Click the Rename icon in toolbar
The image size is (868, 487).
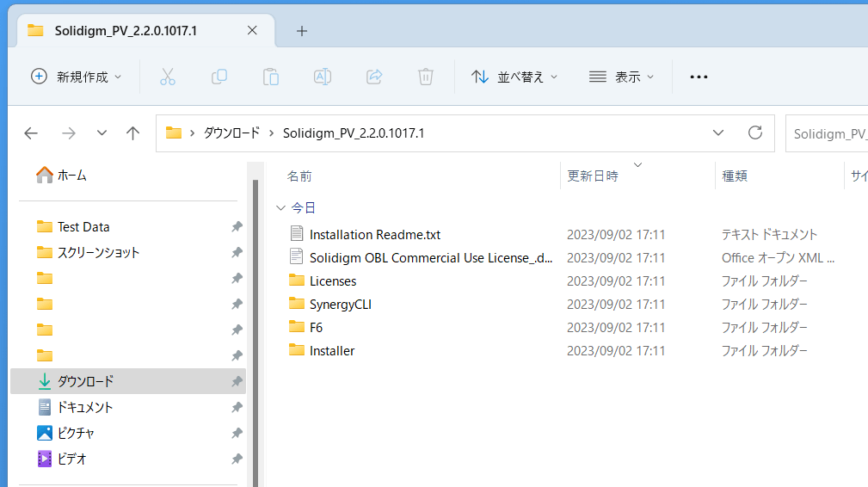(323, 77)
